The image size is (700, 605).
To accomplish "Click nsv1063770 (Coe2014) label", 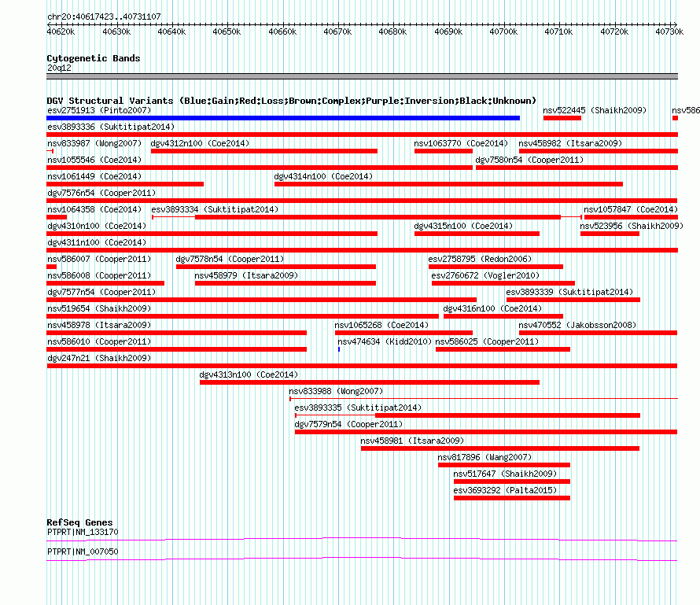I will coord(461,143).
